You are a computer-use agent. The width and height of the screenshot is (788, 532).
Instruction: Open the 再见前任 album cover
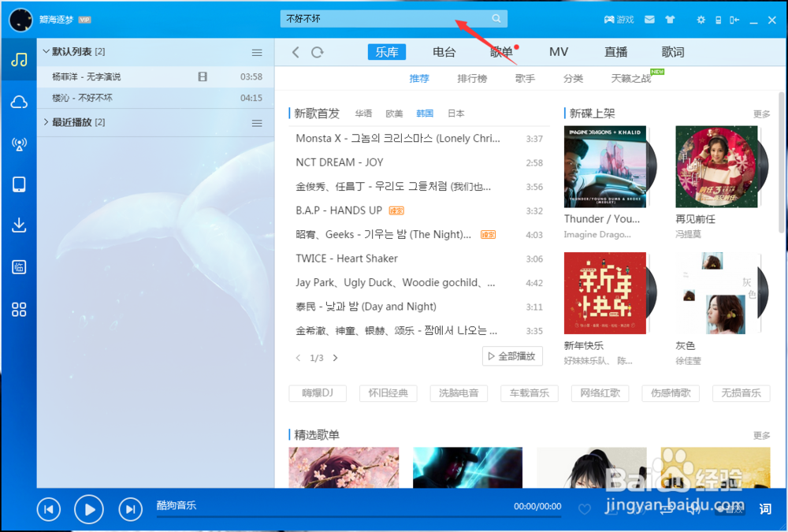tap(716, 166)
